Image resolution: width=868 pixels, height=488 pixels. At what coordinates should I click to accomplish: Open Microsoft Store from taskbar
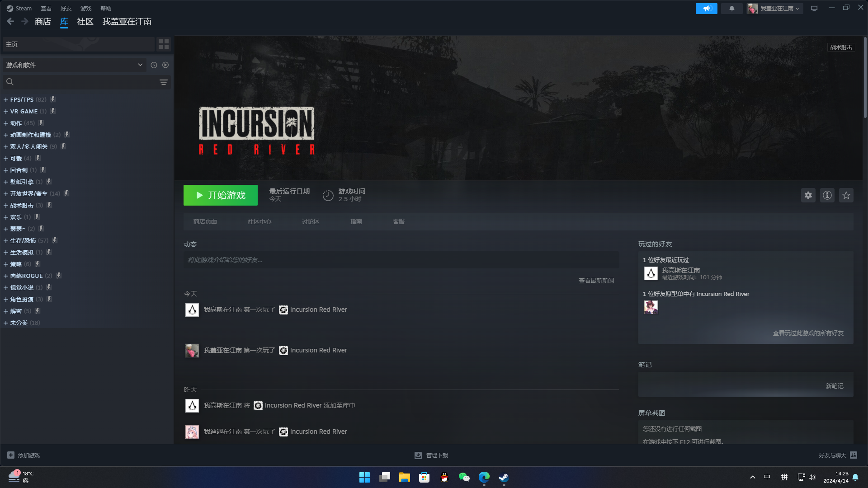coord(424,477)
